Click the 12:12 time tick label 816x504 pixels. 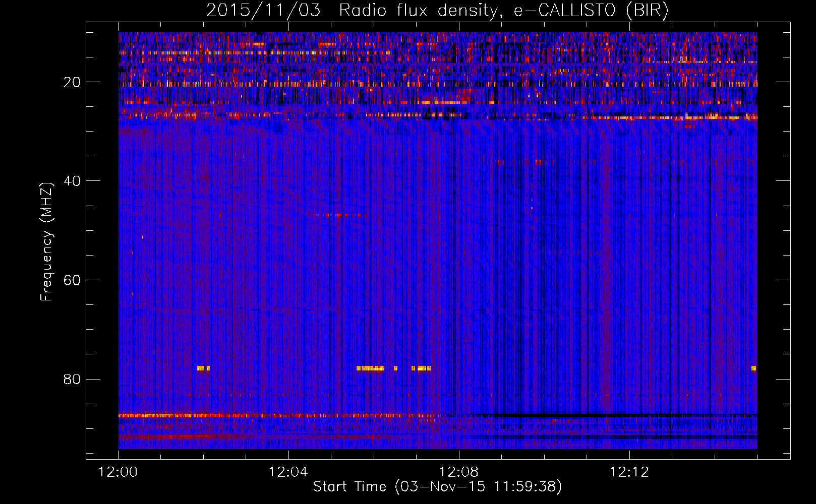point(629,472)
